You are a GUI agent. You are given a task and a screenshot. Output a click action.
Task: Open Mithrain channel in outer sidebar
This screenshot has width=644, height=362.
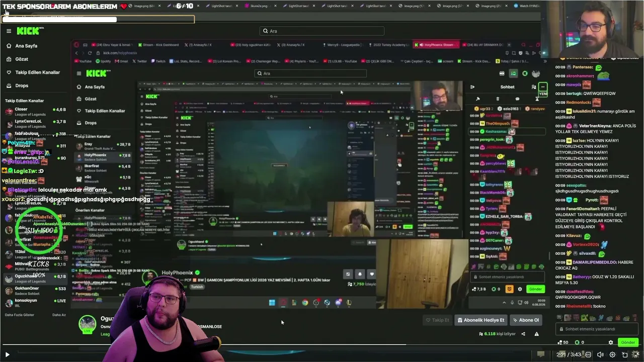point(35,265)
